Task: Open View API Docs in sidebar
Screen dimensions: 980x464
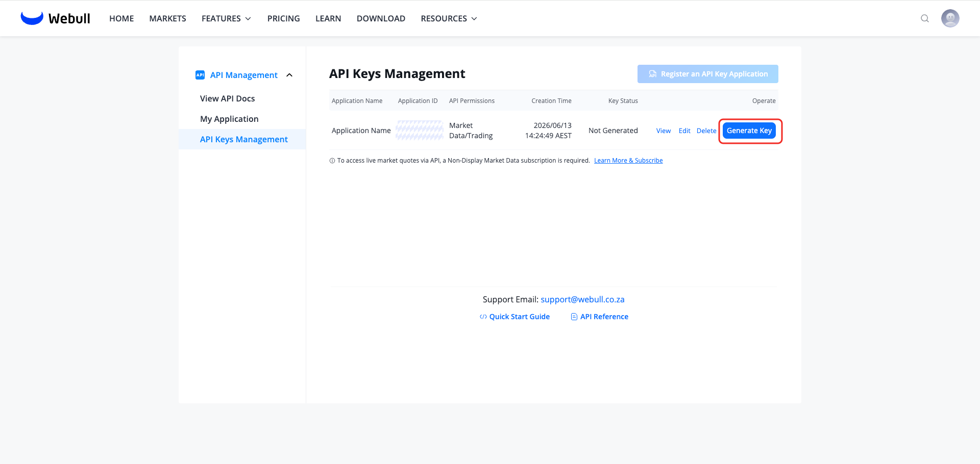Action: click(227, 98)
